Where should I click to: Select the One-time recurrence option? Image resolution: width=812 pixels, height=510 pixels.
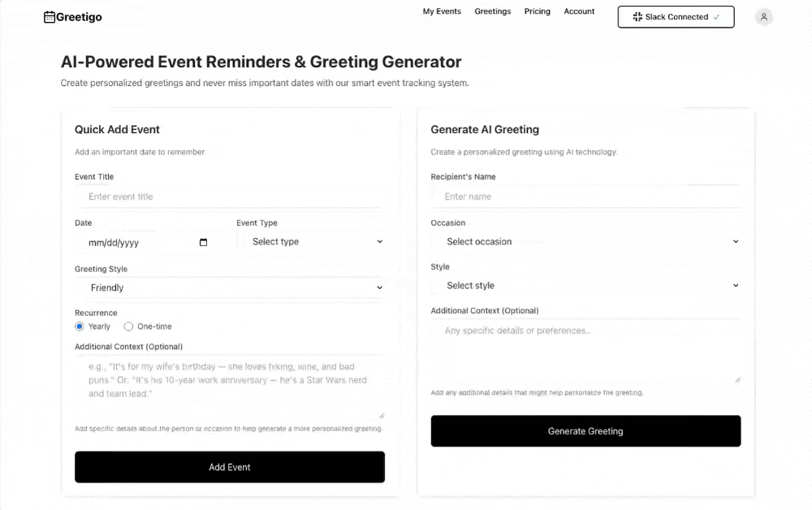128,326
